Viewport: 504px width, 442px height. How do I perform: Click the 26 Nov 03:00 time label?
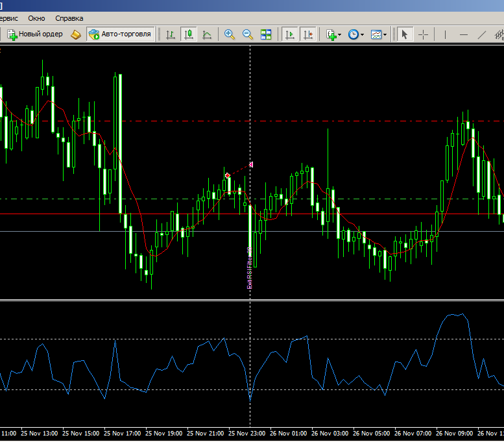[x=330, y=434]
